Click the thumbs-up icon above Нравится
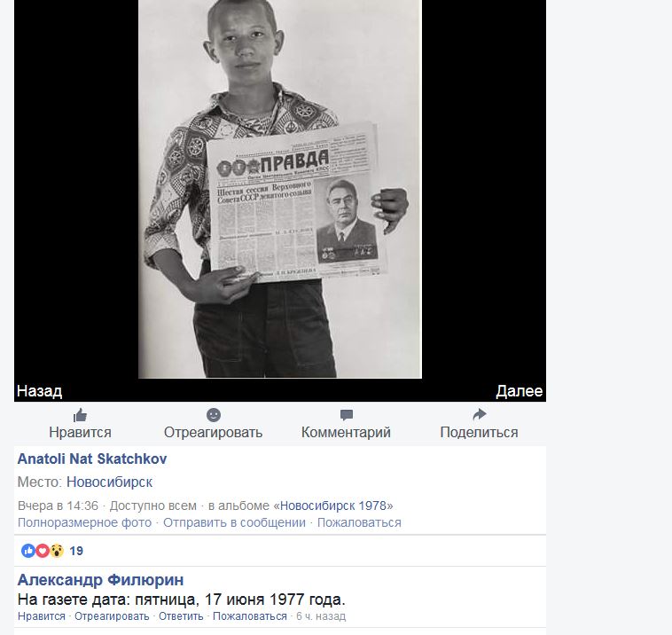 80,415
